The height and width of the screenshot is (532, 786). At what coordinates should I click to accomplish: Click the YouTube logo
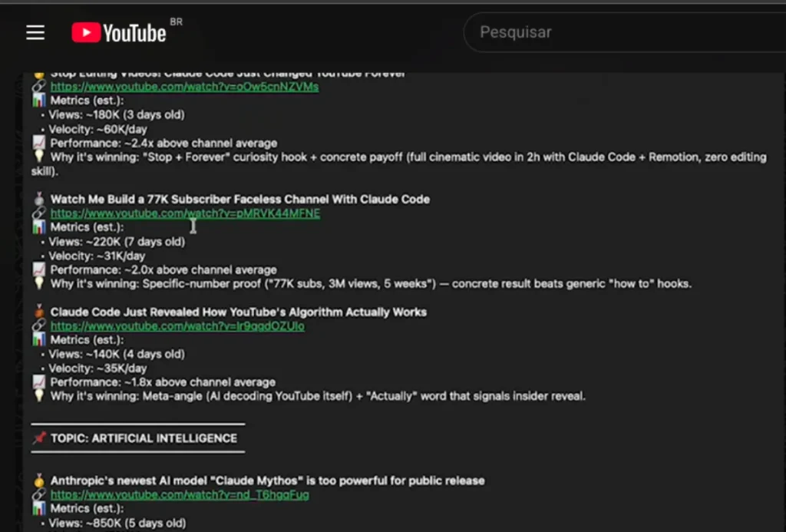pos(119,32)
